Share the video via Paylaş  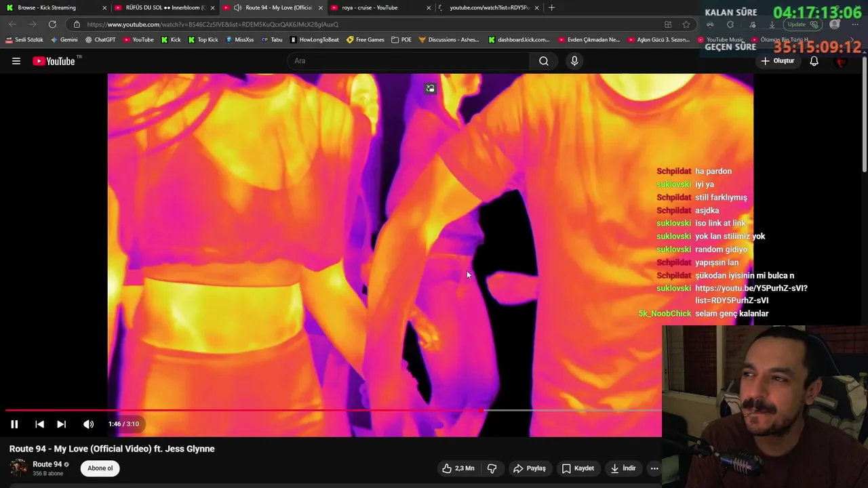(x=530, y=468)
